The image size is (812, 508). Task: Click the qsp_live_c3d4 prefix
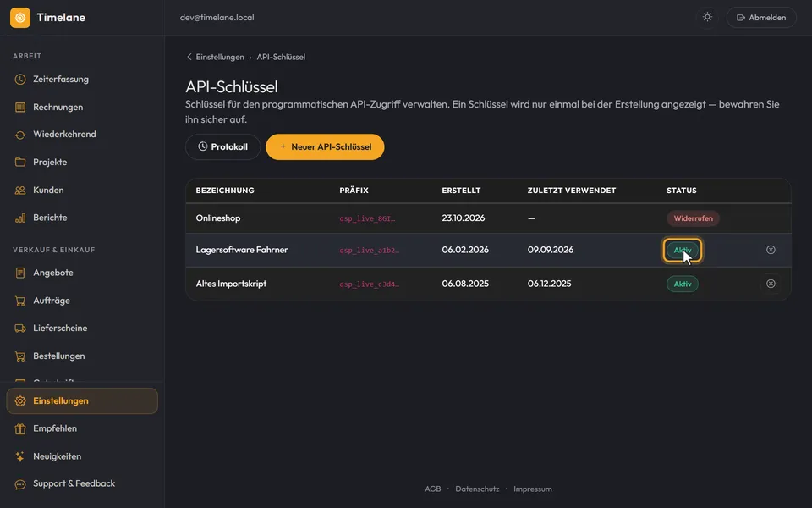(370, 284)
